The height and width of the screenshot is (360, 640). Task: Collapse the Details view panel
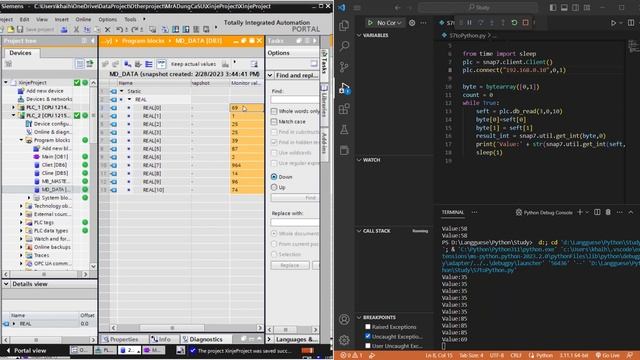tap(6, 284)
